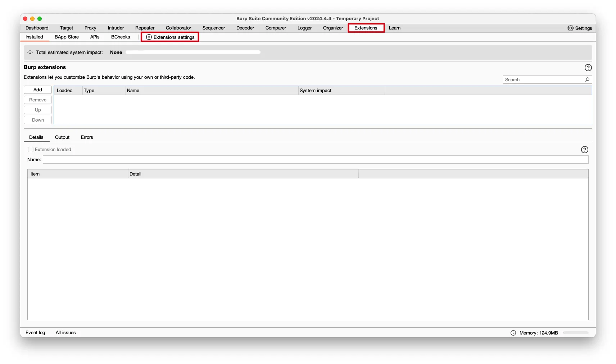Select the Repeater tab

[x=145, y=28]
